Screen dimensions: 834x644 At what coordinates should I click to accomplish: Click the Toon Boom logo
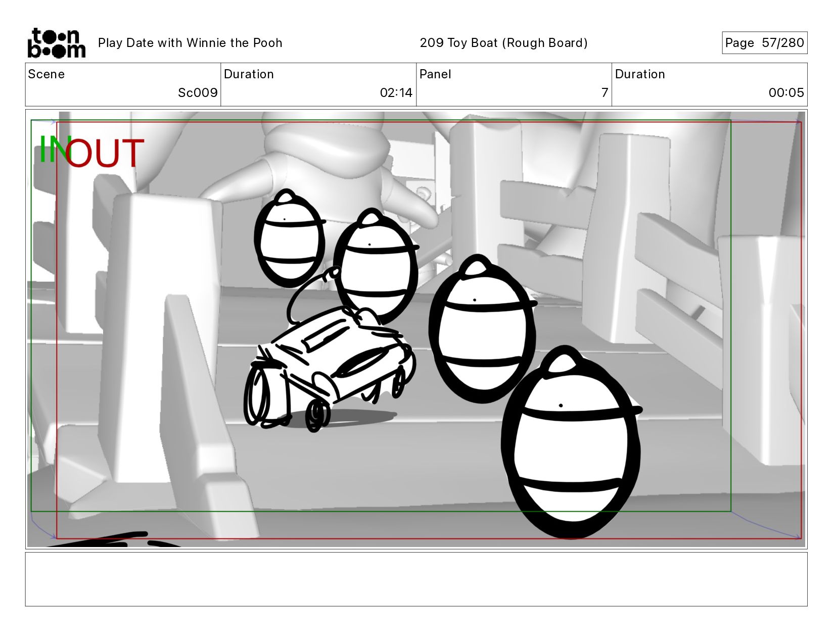pyautogui.click(x=56, y=43)
